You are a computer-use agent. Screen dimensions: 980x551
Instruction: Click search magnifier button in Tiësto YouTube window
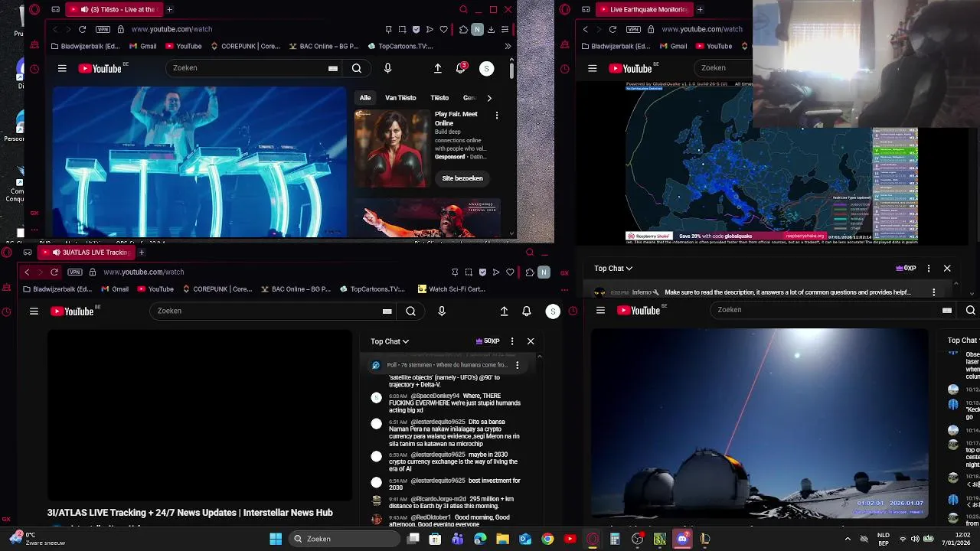[x=357, y=68]
